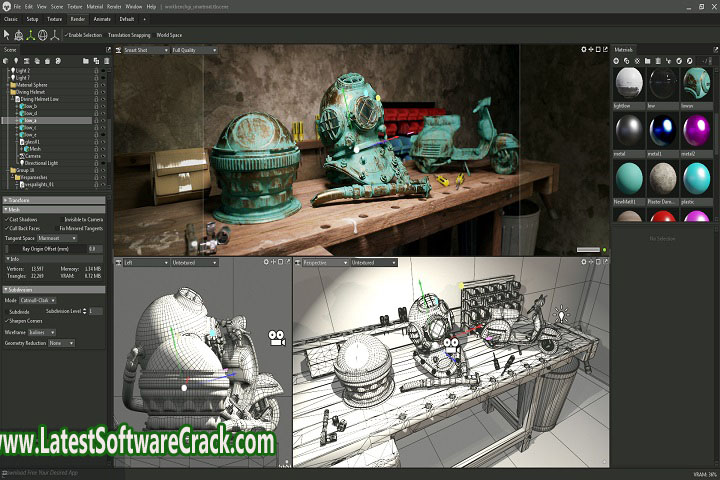The height and width of the screenshot is (480, 720).
Task: Choose the rotate sphere tool
Action: (x=43, y=34)
